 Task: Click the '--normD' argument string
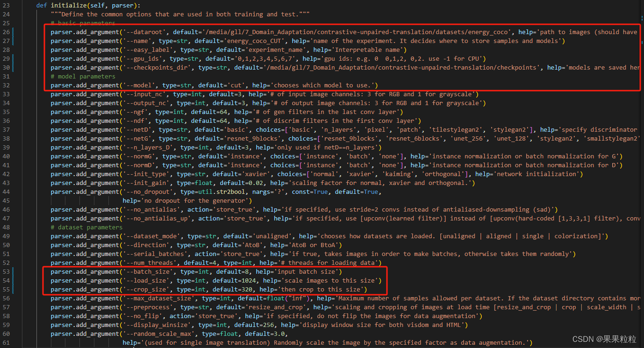coord(139,165)
